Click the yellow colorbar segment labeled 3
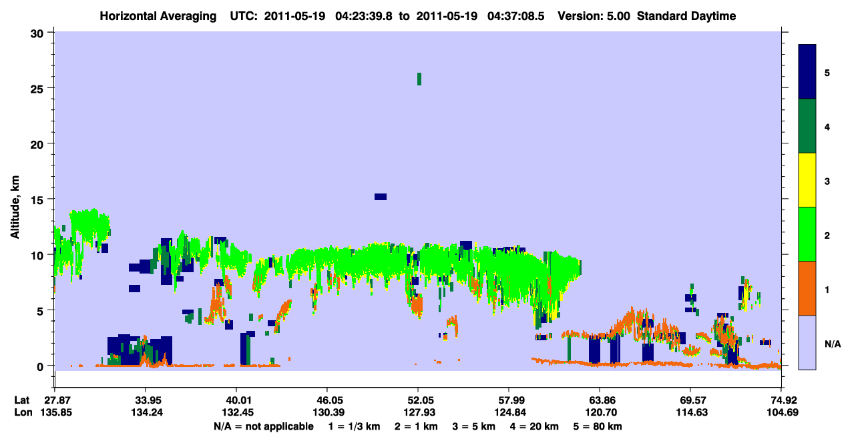Screen dimensions: 868x445 coord(807,180)
